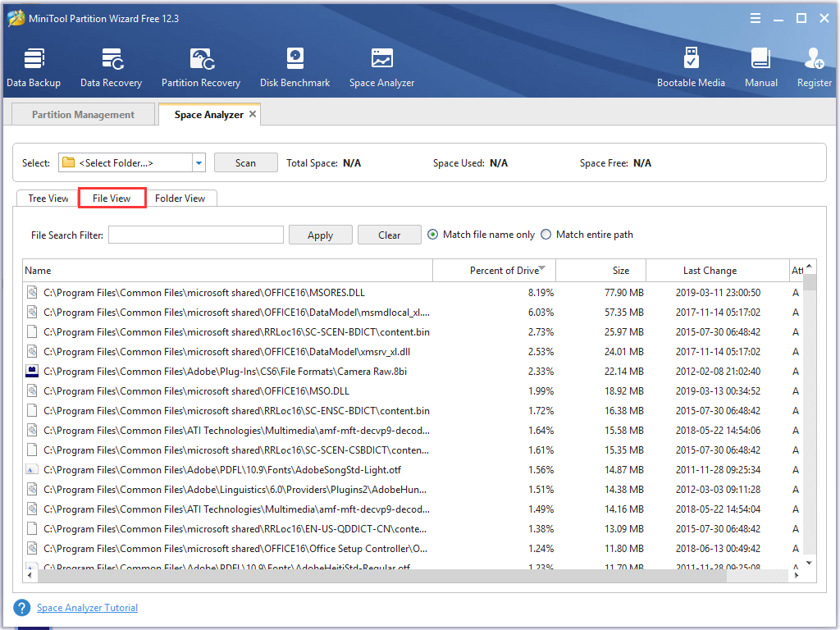The width and height of the screenshot is (840, 630).
Task: Select the SC-ENSC-BDICT content.bin row
Action: [x=413, y=411]
